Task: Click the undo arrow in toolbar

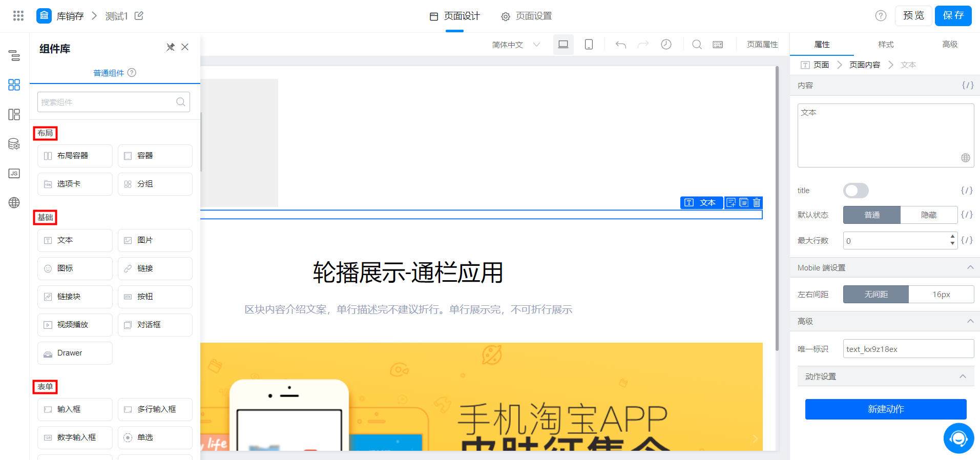Action: (x=621, y=45)
